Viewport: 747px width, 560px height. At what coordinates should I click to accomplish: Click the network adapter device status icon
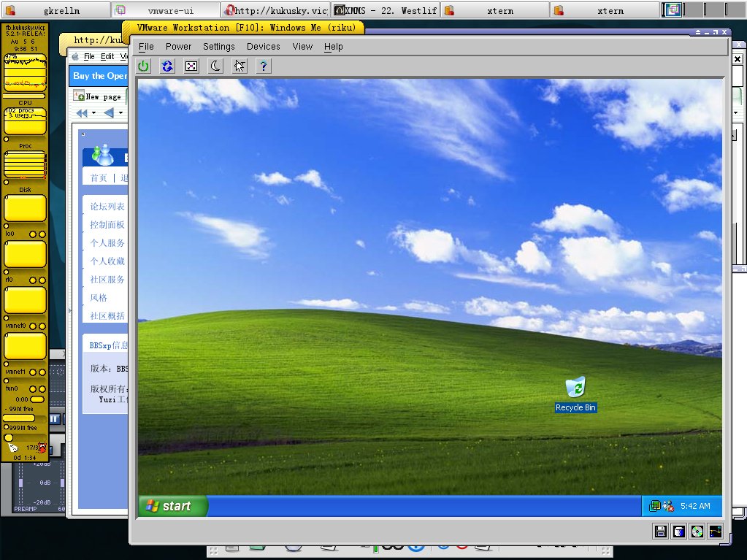point(715,531)
